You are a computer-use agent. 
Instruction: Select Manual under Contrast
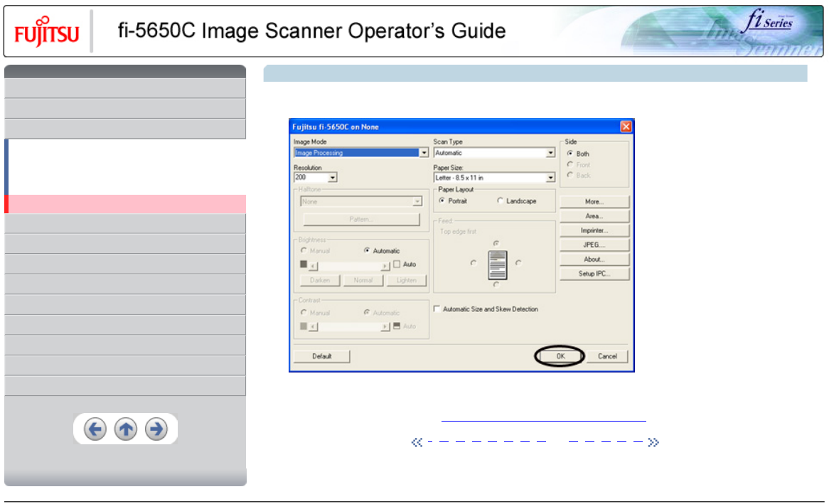pyautogui.click(x=304, y=313)
